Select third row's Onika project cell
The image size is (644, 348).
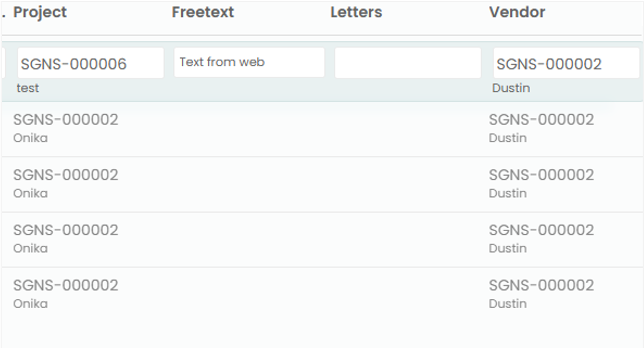pyautogui.click(x=30, y=248)
